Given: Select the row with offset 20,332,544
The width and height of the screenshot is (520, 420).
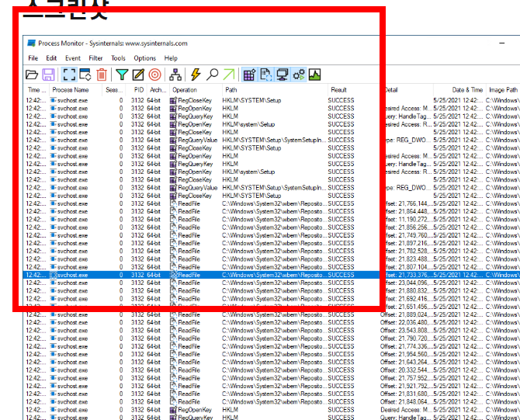Looking at the screenshot, I should click(272, 370).
